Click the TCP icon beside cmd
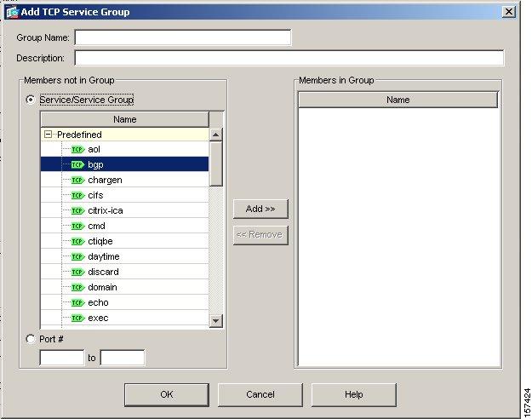 78,227
